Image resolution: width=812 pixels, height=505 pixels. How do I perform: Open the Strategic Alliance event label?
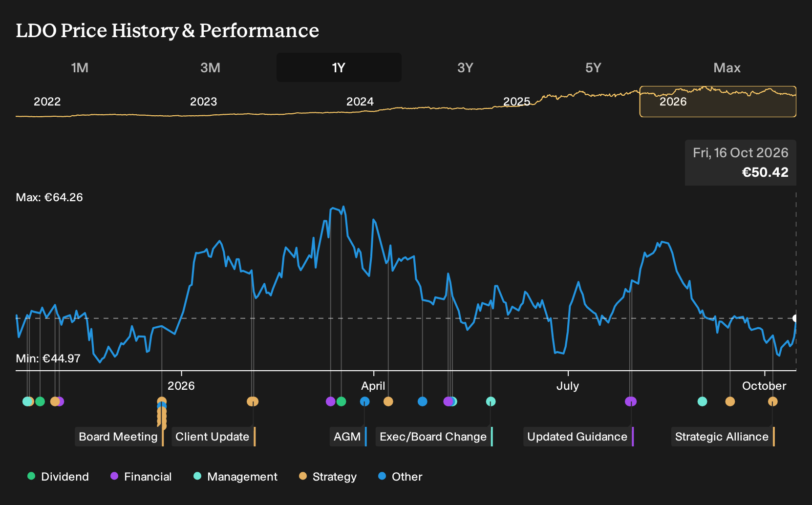point(722,437)
